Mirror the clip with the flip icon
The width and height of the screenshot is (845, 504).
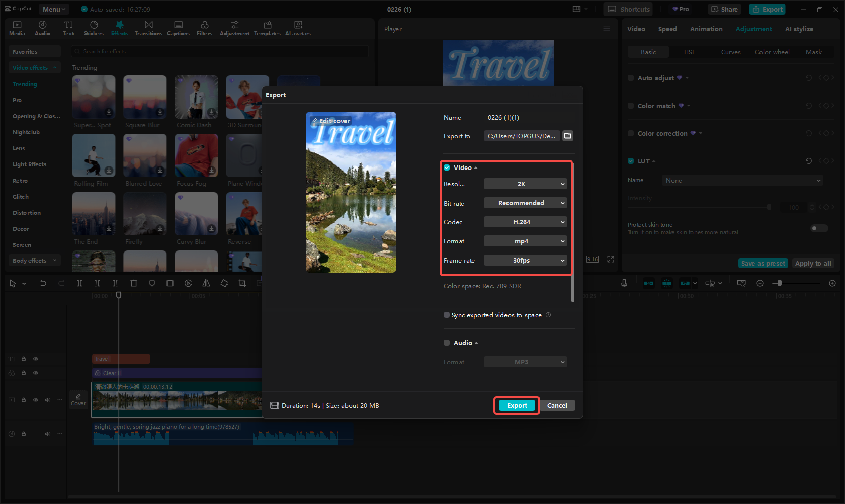[x=206, y=283]
